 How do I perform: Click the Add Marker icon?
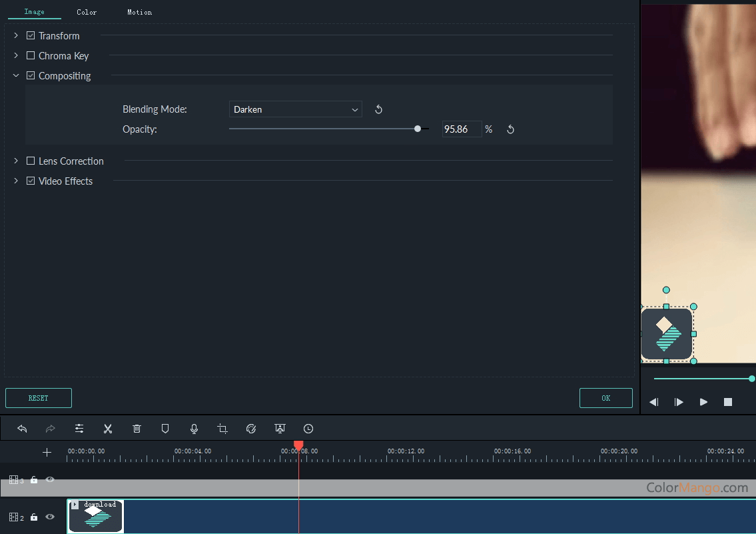(165, 429)
